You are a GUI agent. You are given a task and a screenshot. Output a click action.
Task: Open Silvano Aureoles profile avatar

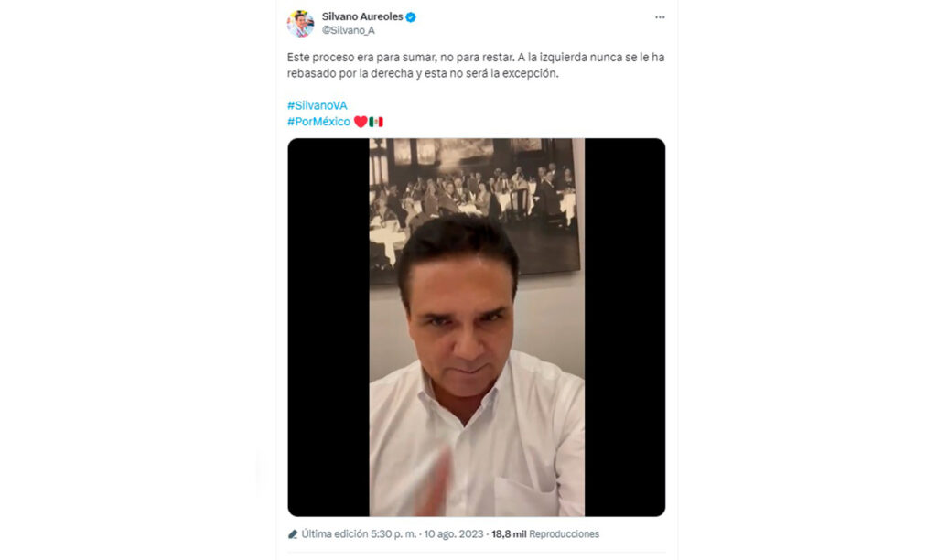[300, 24]
